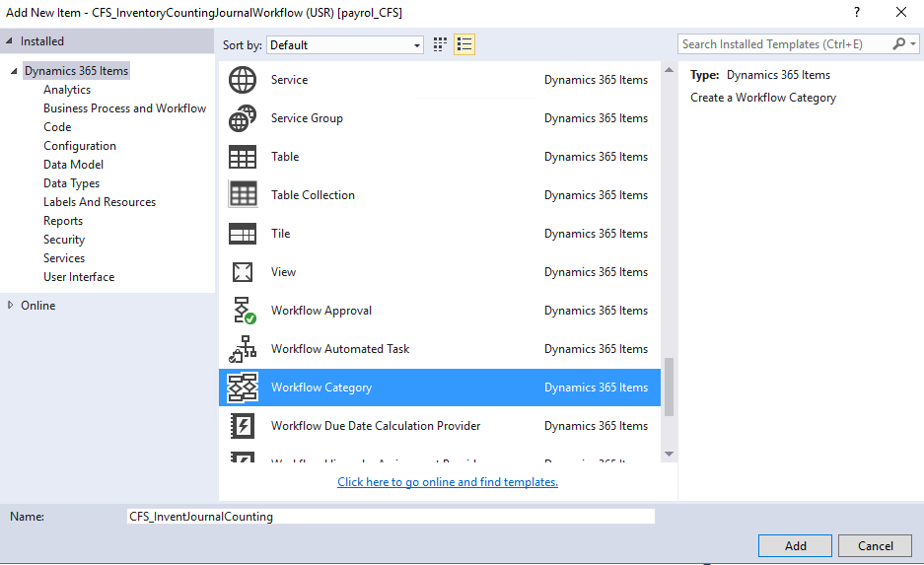Click the Cancel button
Viewport: 924px width, 565px height.
(x=875, y=546)
